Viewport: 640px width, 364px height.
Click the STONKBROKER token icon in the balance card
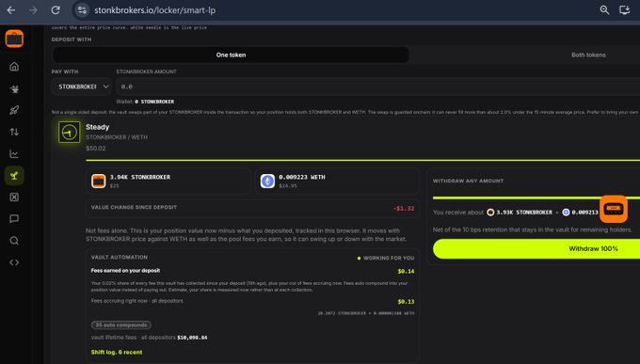(x=99, y=181)
